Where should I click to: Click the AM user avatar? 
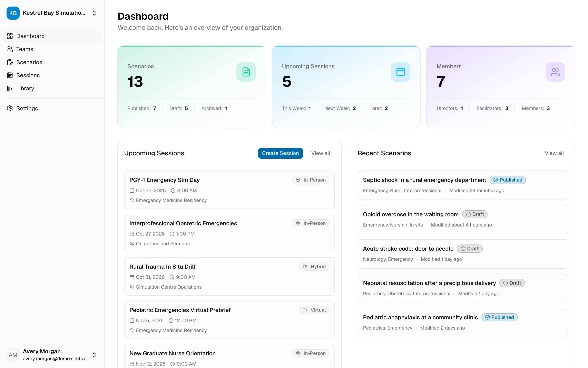(x=13, y=355)
